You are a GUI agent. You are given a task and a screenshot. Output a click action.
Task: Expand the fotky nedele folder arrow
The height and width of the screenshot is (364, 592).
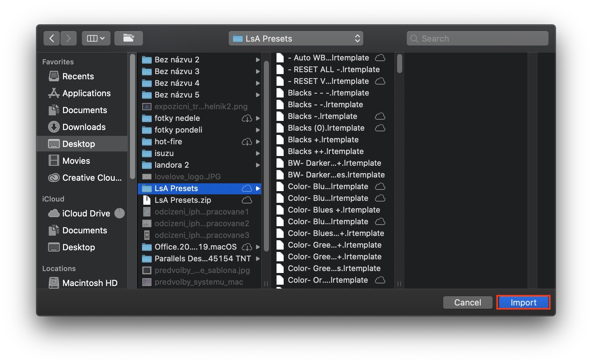(x=258, y=118)
